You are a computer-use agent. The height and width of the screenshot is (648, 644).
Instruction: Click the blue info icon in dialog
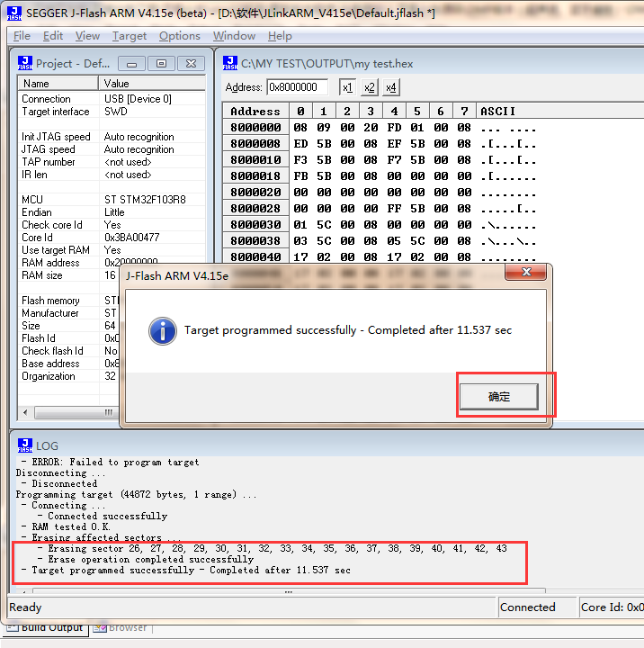point(162,331)
